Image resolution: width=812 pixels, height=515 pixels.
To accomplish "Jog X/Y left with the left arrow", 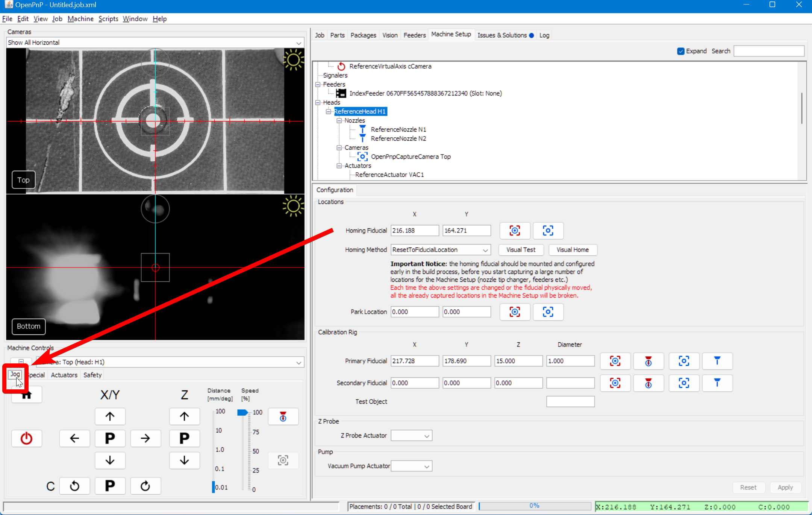I will [x=74, y=438].
